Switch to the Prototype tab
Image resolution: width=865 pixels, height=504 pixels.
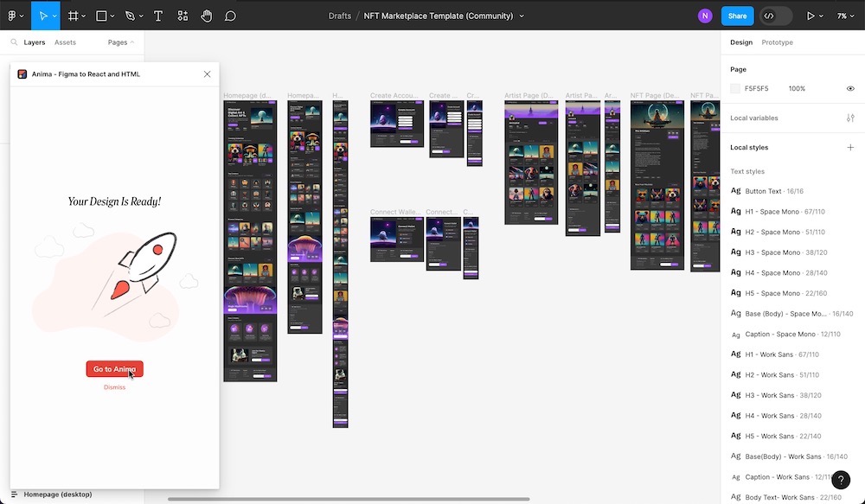click(777, 42)
